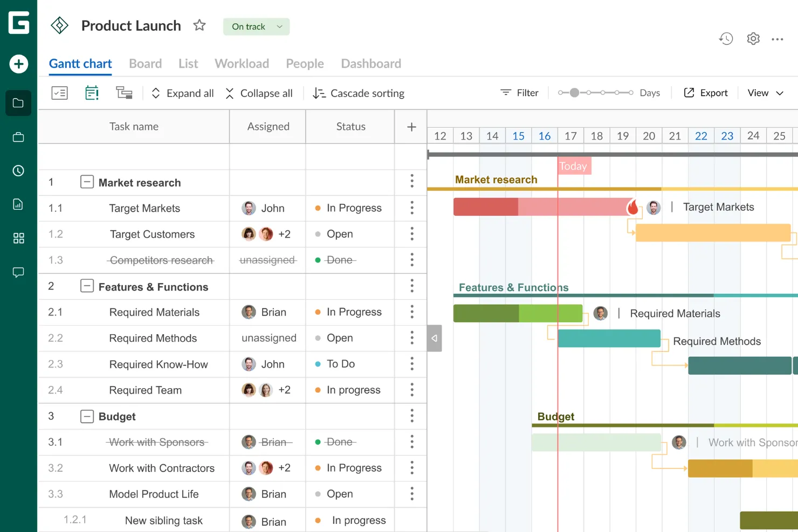Open the time tracking clock in sidebar

pyautogui.click(x=18, y=171)
